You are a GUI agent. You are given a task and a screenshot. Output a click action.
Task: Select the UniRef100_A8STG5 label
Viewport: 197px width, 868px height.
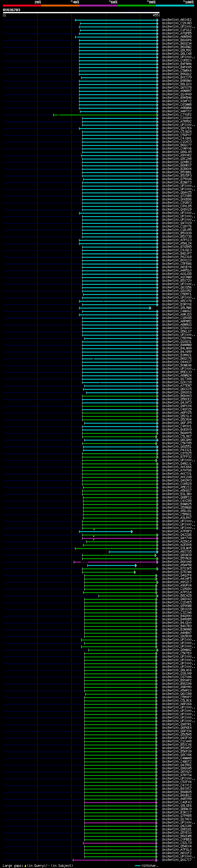pos(177,551)
